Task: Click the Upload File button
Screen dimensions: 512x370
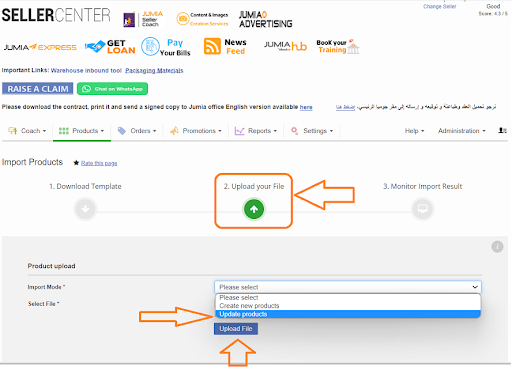Action: coord(236,329)
